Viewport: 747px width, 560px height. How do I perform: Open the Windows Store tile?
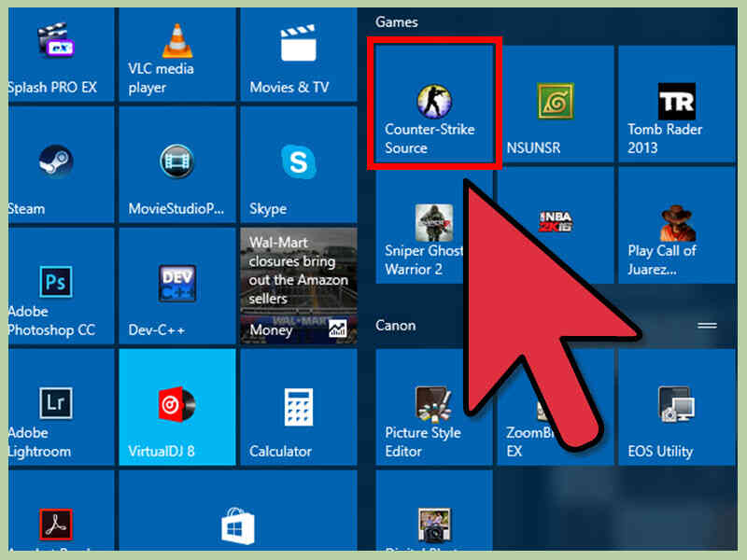(x=238, y=511)
